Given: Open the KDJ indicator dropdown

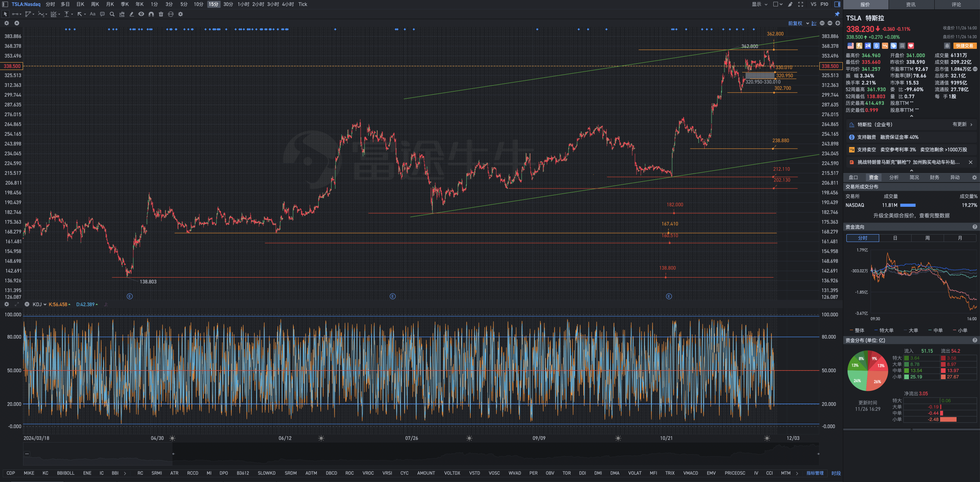Looking at the screenshot, I should (x=39, y=305).
